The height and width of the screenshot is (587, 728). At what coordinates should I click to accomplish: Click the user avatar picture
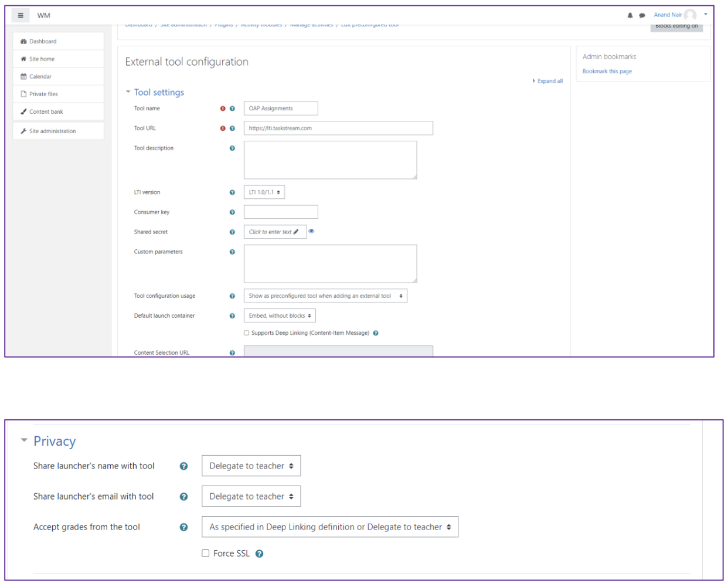click(x=690, y=15)
